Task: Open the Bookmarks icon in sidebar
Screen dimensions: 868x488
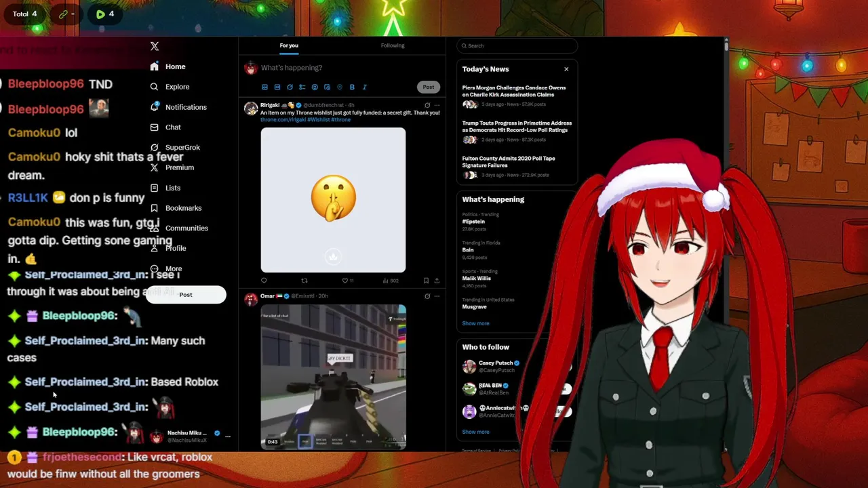Action: click(154, 208)
